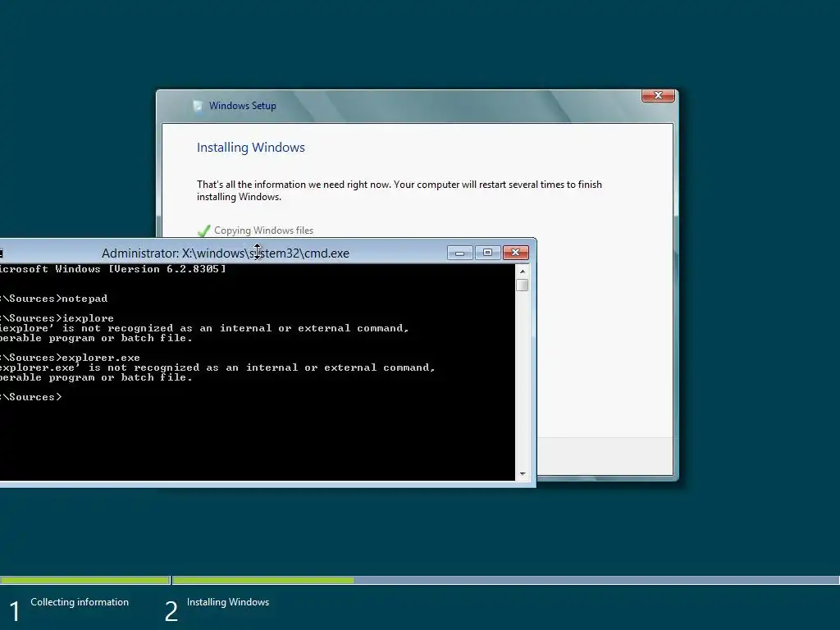Click the 'Windows Setup' title text

[243, 106]
